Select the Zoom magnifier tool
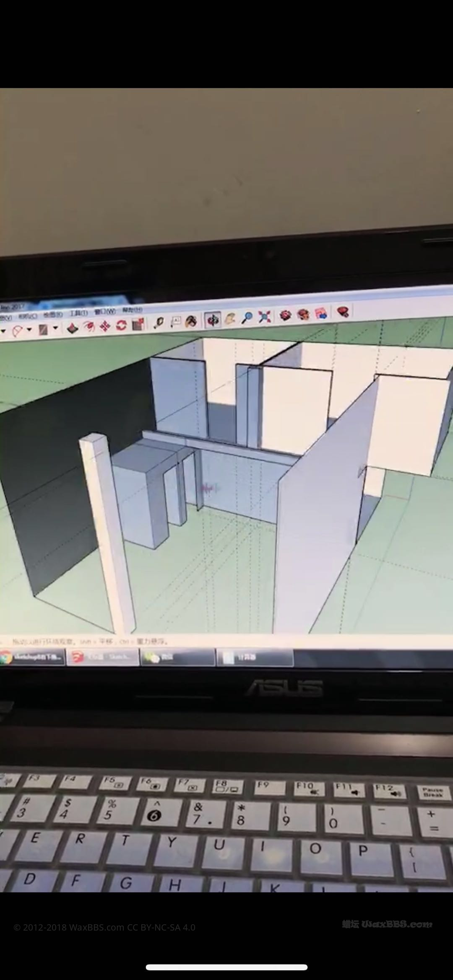This screenshot has width=453, height=980. point(247,318)
